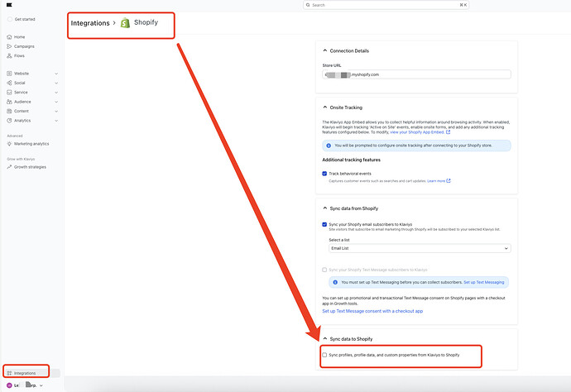The width and height of the screenshot is (571, 392).
Task: Click external link icon after Shopify App Embed
Action: point(449,132)
